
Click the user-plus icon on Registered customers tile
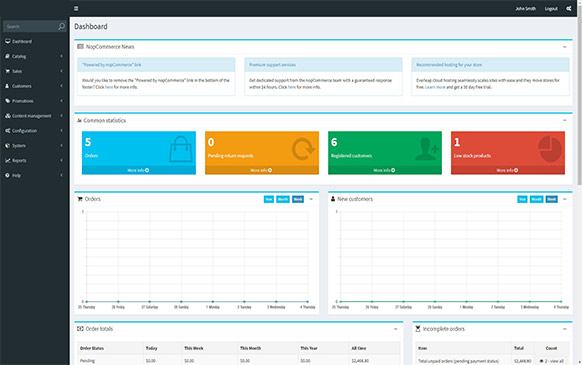[x=427, y=149]
